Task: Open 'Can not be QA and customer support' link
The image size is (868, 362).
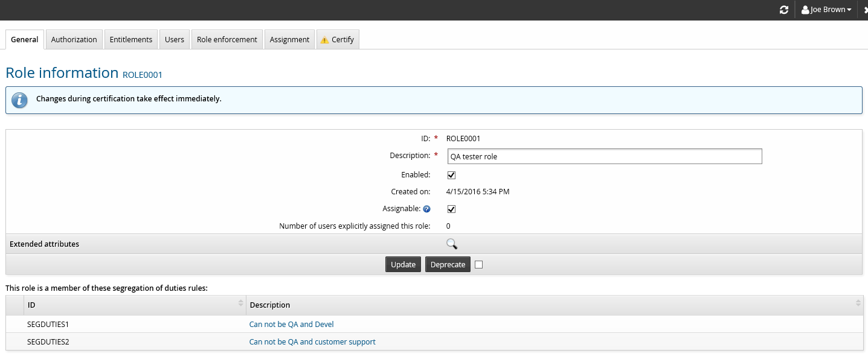Action: (x=312, y=342)
